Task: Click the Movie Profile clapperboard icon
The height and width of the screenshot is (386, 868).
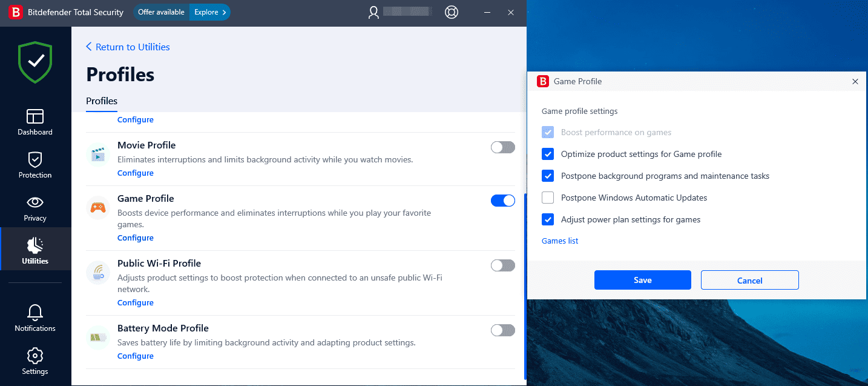Action: [x=97, y=154]
